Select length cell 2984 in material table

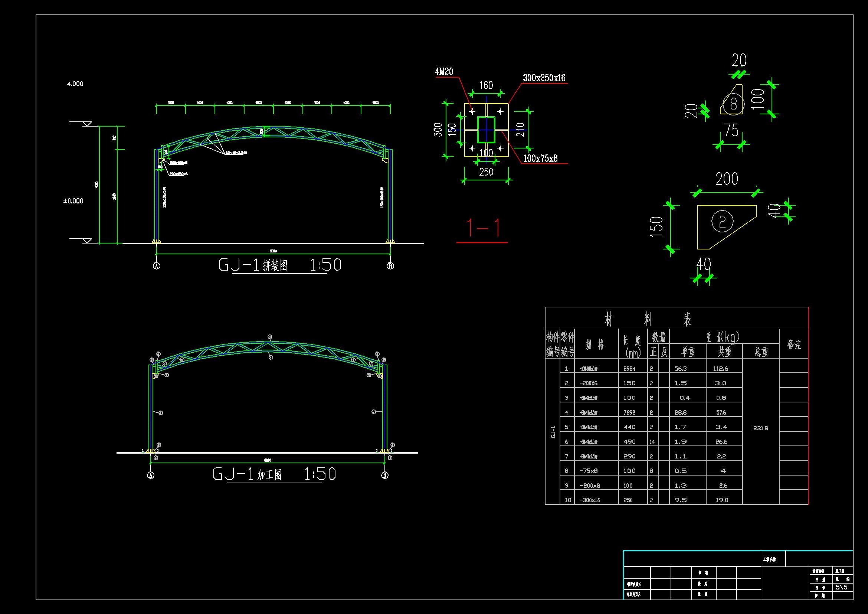click(629, 369)
